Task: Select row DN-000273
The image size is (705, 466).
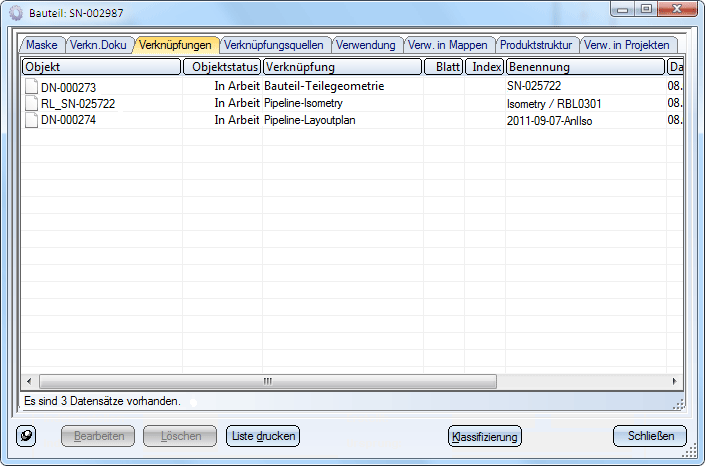Action: pos(352,86)
